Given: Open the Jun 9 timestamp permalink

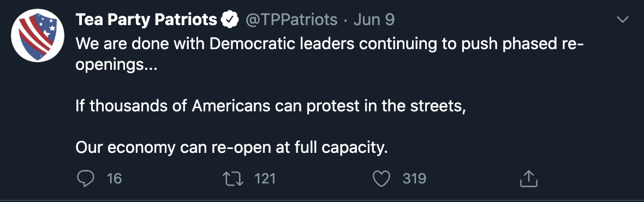Looking at the screenshot, I should 374,20.
